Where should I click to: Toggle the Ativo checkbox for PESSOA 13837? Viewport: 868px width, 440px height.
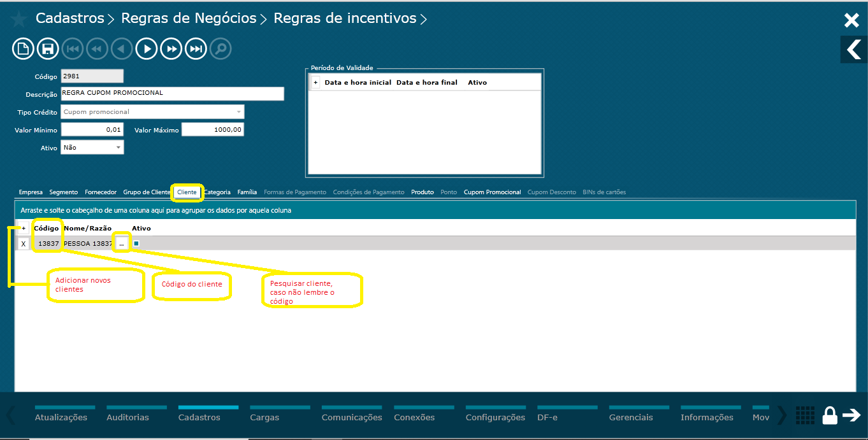[x=135, y=243]
